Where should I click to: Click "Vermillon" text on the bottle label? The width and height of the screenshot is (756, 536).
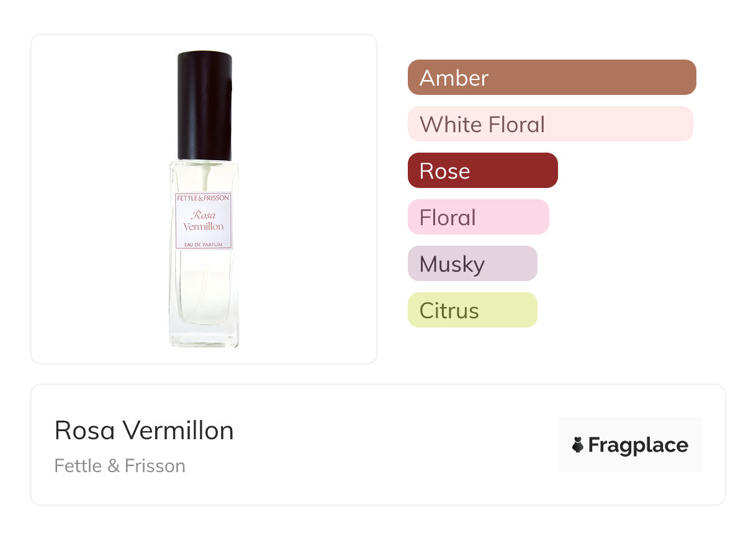pos(204,226)
